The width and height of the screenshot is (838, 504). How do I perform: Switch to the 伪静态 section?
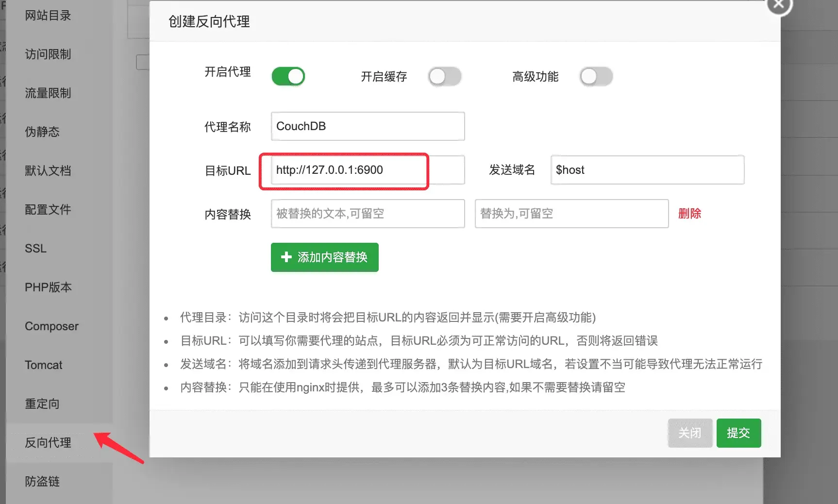pos(41,132)
